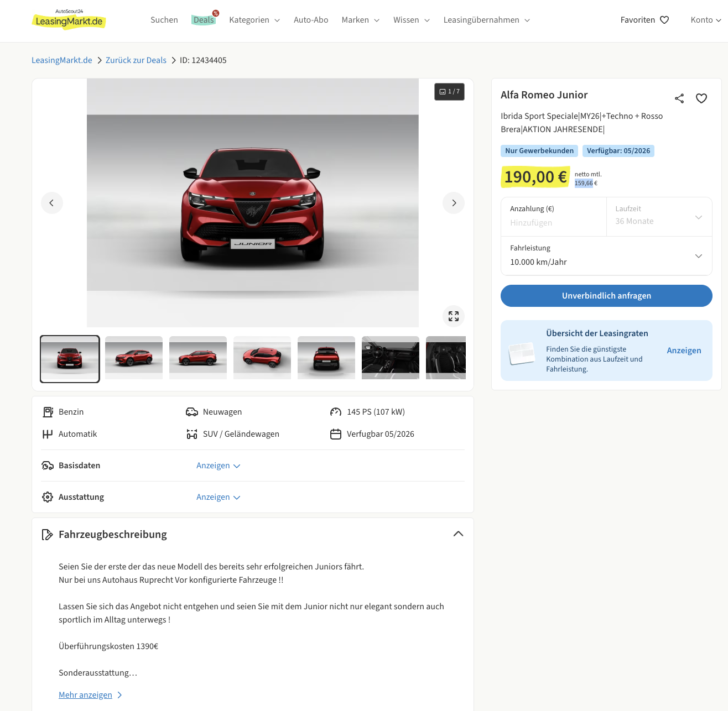Expand Ausstattung via Anzeigen

(x=218, y=497)
